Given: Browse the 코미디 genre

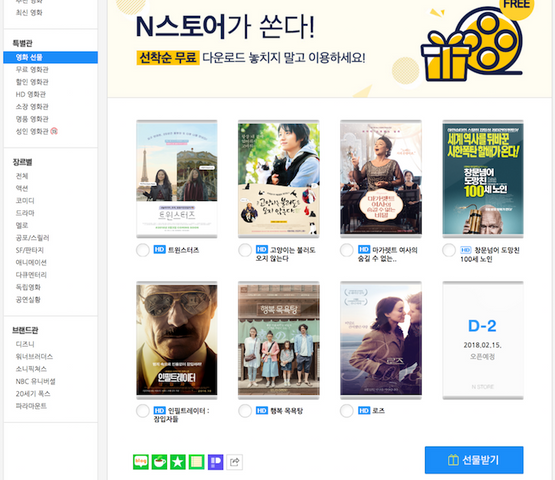Looking at the screenshot, I should 25,201.
